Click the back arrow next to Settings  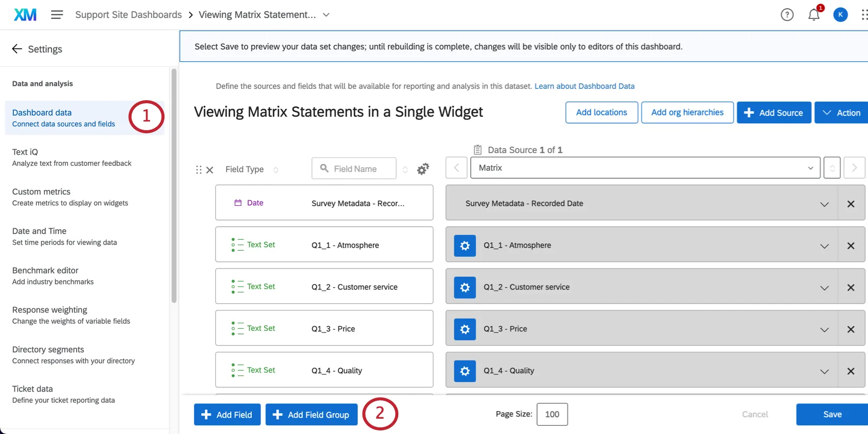tap(17, 49)
